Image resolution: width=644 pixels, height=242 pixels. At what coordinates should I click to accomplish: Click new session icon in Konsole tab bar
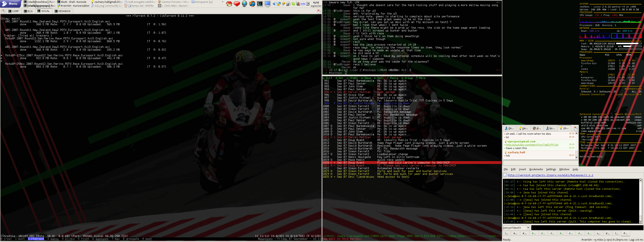point(3,11)
